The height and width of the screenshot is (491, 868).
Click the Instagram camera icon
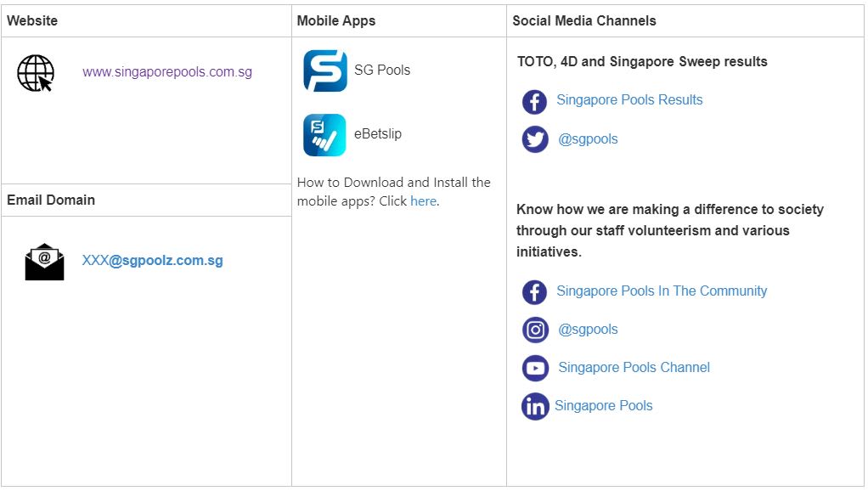coord(535,330)
